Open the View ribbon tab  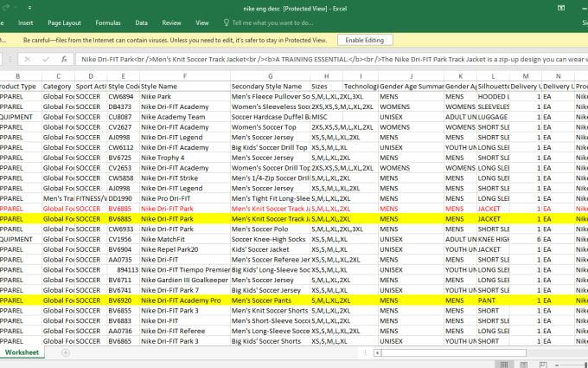[x=202, y=23]
